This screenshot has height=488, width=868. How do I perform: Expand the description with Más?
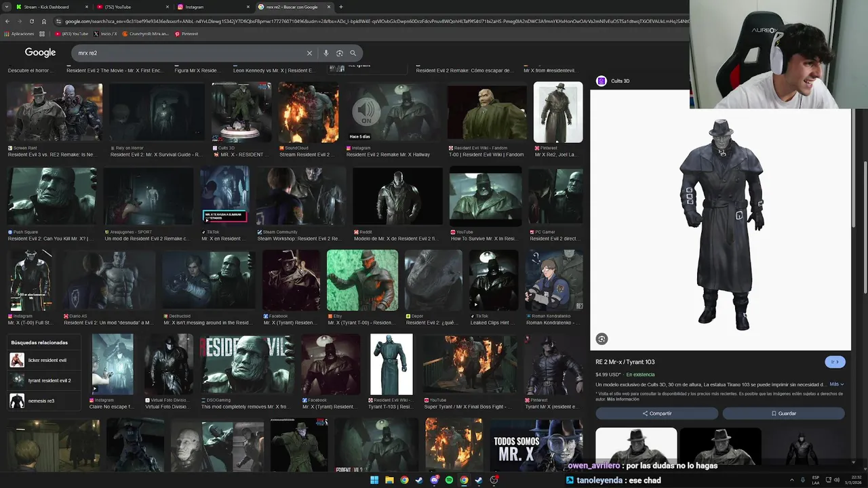tap(837, 384)
